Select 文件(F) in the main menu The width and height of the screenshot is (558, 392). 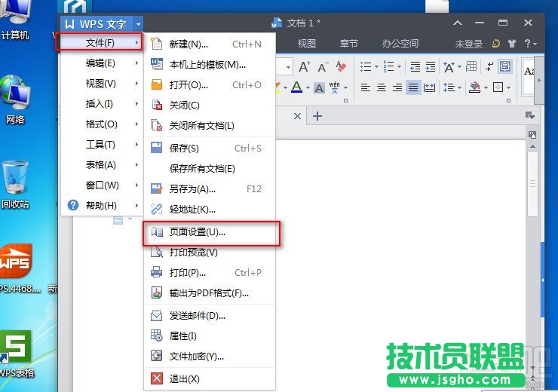[101, 43]
